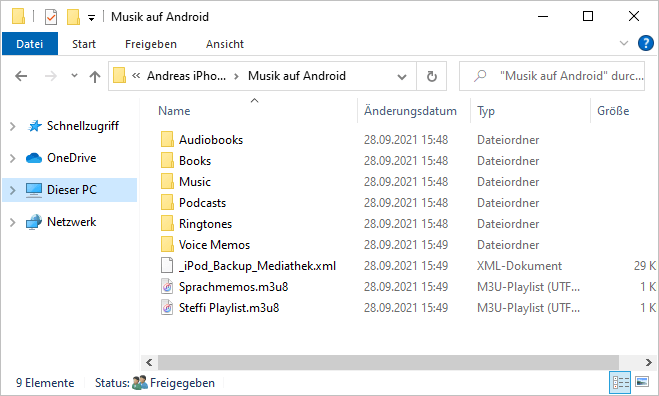Select the Music folder icon
Screen dimensions: 659x396
(167, 182)
